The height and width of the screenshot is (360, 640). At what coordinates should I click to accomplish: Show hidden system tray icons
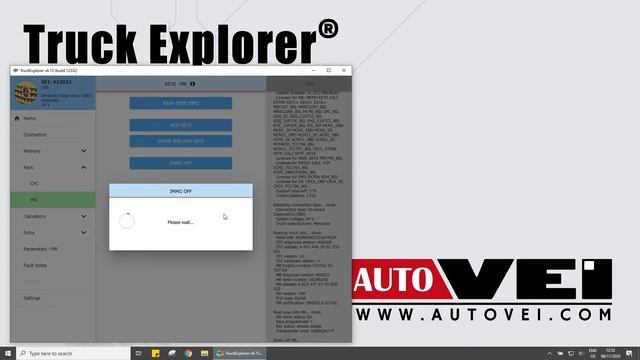tap(549, 353)
